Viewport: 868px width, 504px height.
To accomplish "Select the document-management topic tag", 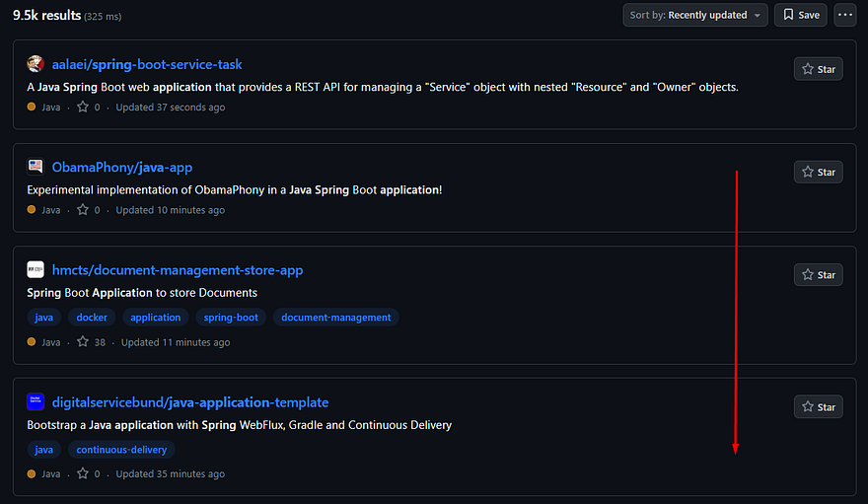I will tap(336, 317).
